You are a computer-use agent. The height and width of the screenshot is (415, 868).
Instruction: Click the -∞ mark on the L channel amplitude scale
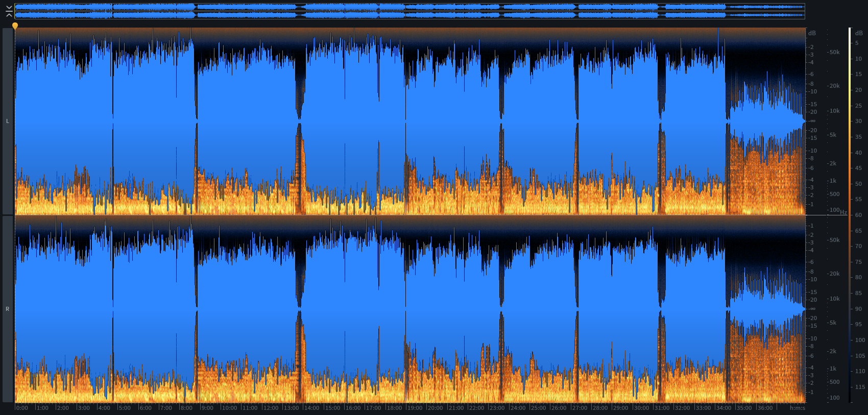pyautogui.click(x=812, y=121)
